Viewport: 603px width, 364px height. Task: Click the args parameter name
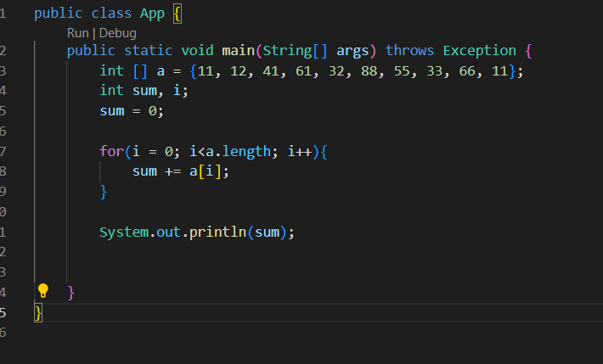352,51
